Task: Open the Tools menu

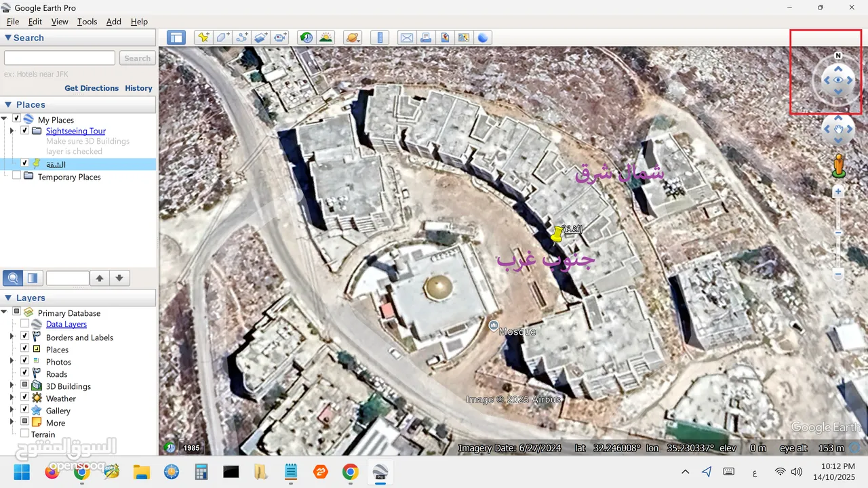Action: pos(87,22)
